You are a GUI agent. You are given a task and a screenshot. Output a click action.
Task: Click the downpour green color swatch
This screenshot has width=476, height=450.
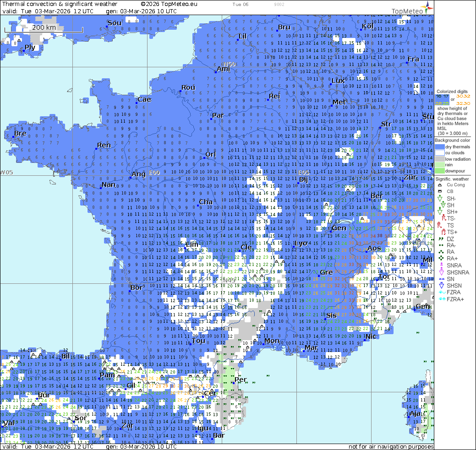tap(439, 171)
